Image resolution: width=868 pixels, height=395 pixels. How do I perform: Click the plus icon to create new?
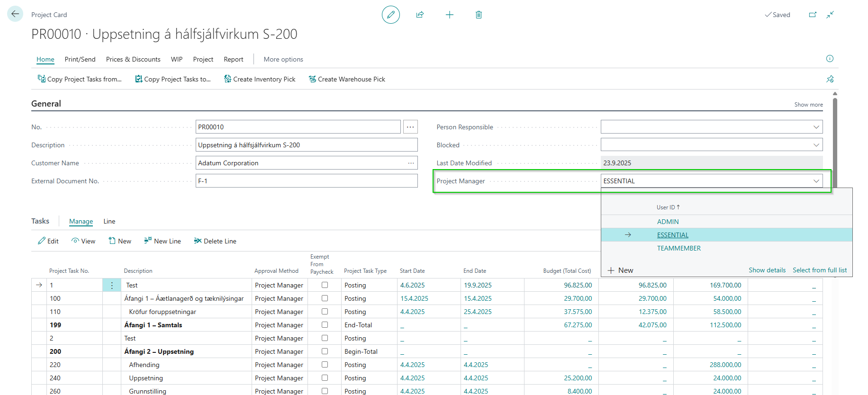(449, 15)
